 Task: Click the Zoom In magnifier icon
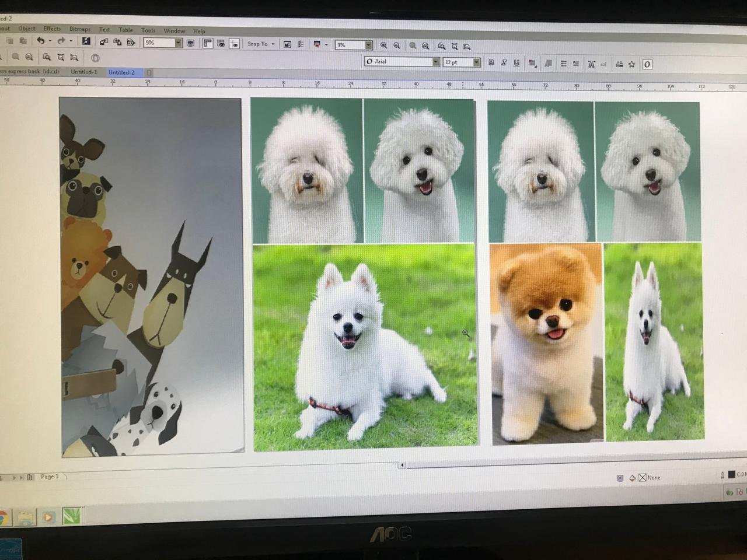pos(383,45)
